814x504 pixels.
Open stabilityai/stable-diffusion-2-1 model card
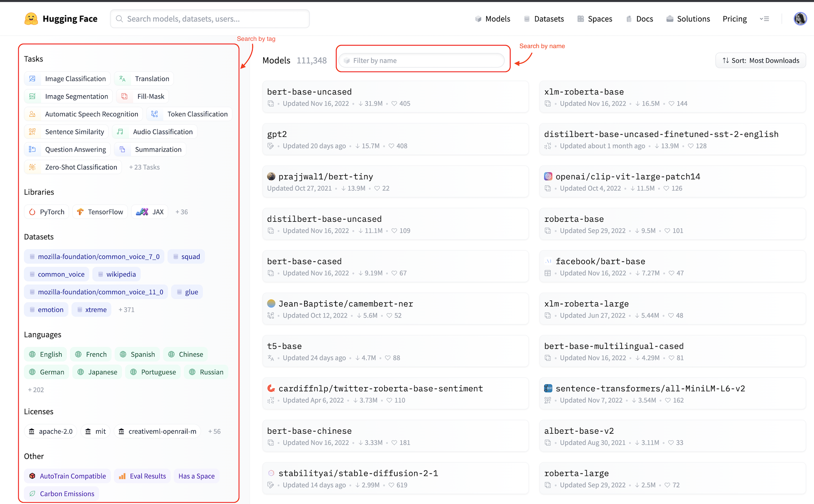point(395,478)
